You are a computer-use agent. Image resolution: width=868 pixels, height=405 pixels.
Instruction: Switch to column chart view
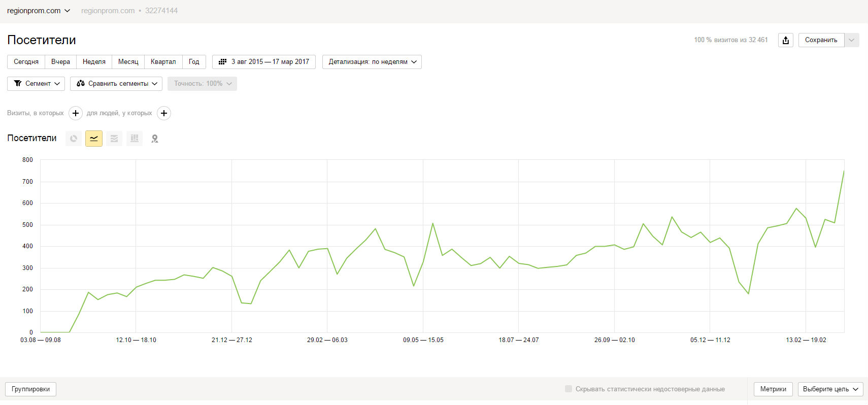tap(135, 139)
